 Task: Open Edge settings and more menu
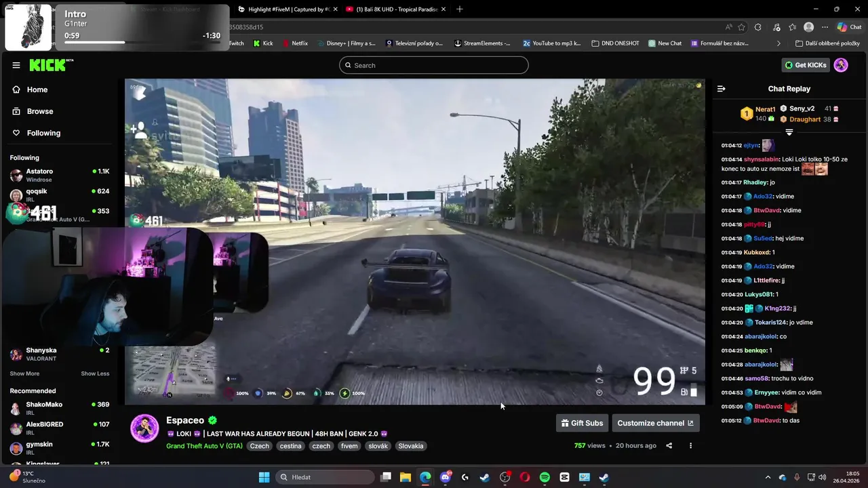pos(825,27)
